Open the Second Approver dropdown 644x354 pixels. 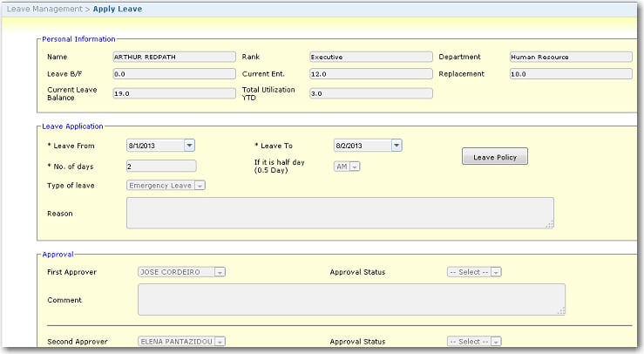pos(220,342)
